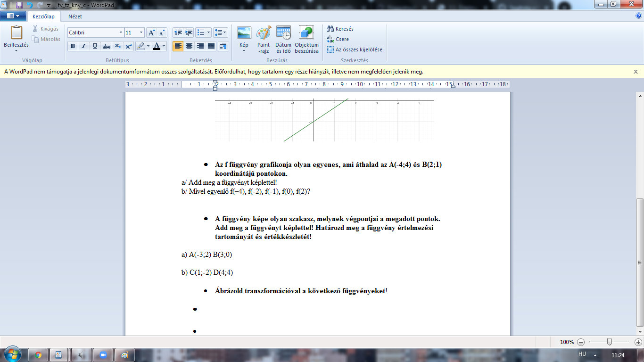Grow the font size with the A▲ icon
The height and width of the screenshot is (362, 644).
pyautogui.click(x=151, y=33)
